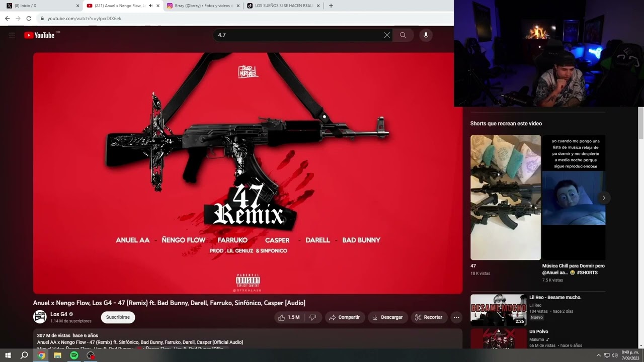Click the browser forward arrow
Screen dimensions: 644x362
[18, 19]
